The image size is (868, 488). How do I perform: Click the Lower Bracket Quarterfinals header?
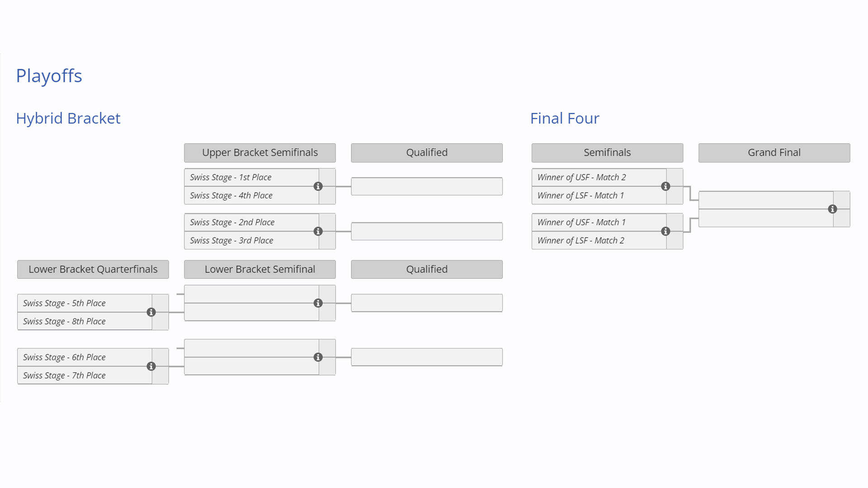click(93, 269)
